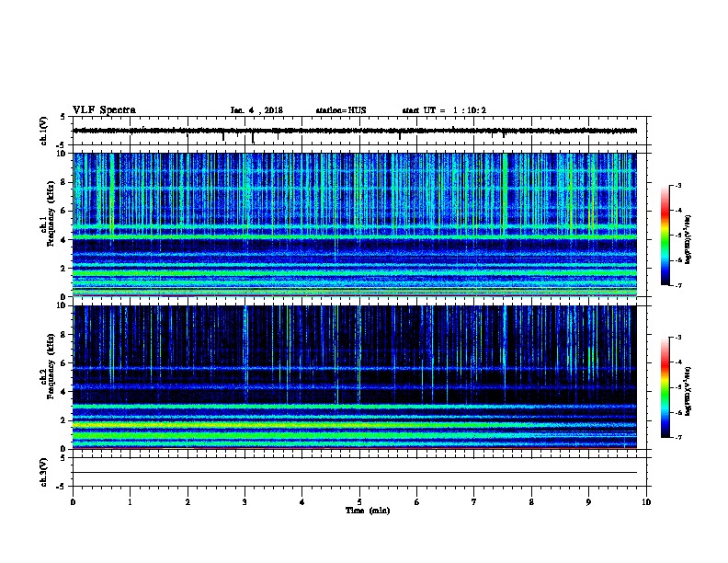Click the "-7" label on ch.1 color scale
728x563 pixels.
[678, 285]
